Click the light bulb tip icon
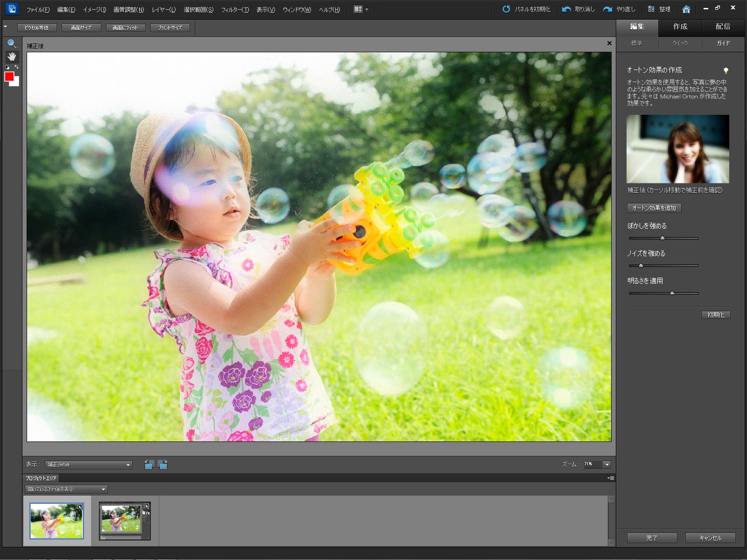This screenshot has height=560, width=747. pos(726,71)
